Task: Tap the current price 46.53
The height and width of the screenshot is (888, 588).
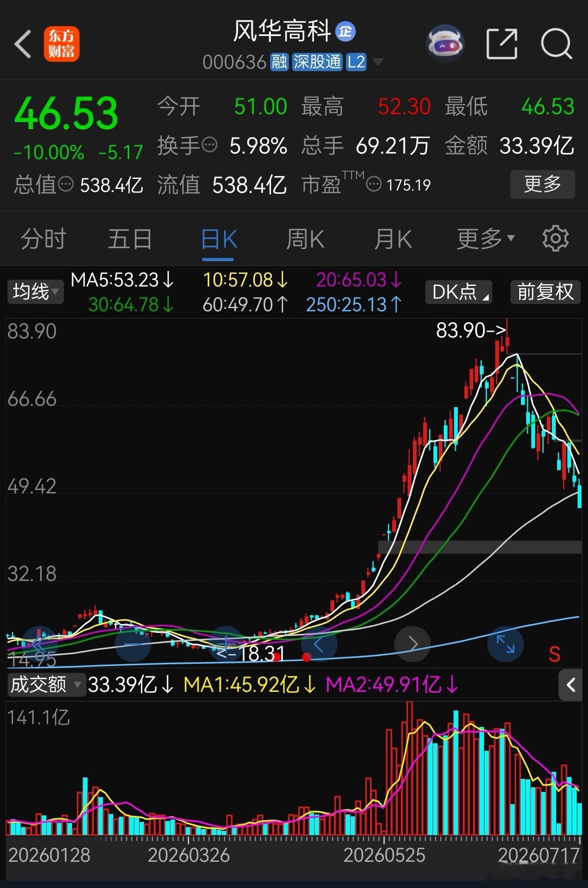Action: coord(66,113)
